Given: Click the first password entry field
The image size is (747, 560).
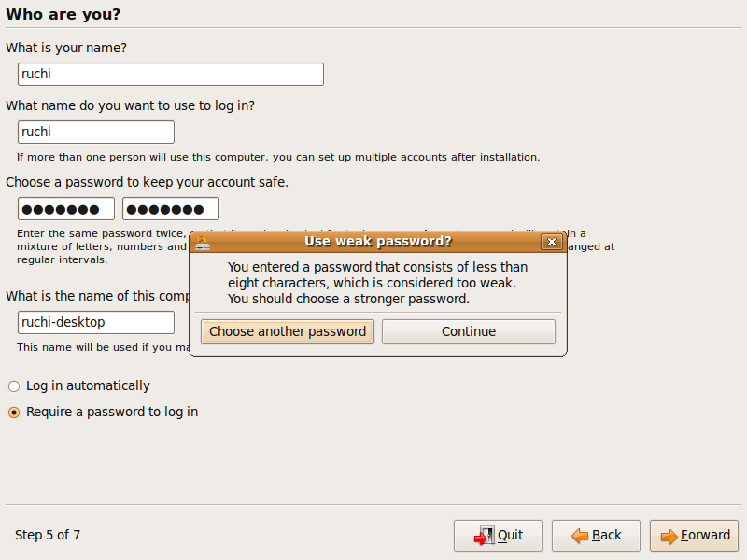Looking at the screenshot, I should (x=66, y=209).
